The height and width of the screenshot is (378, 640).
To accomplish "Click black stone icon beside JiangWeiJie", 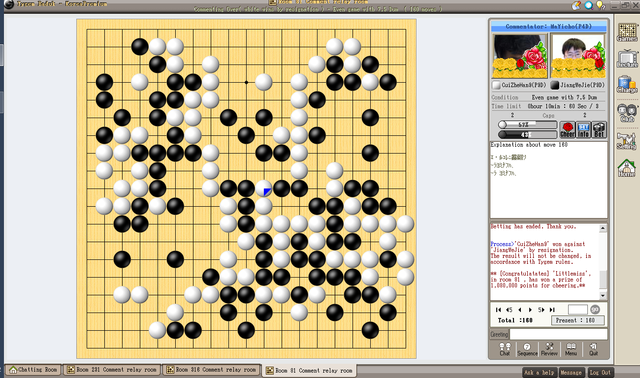I will click(x=555, y=85).
